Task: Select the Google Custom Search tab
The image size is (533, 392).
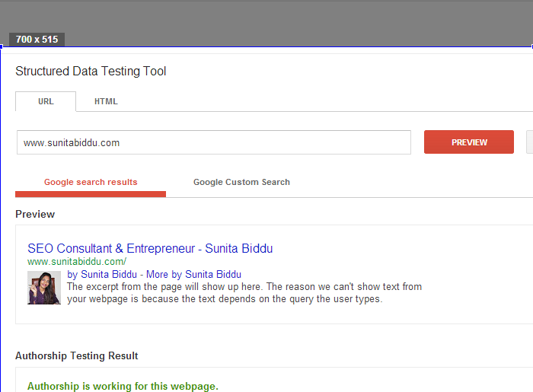Action: point(241,182)
